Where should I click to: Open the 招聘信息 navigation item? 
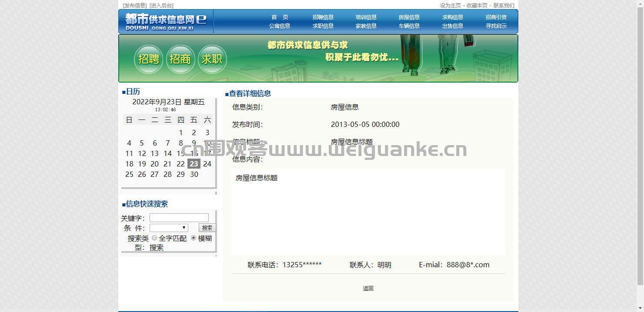323,17
